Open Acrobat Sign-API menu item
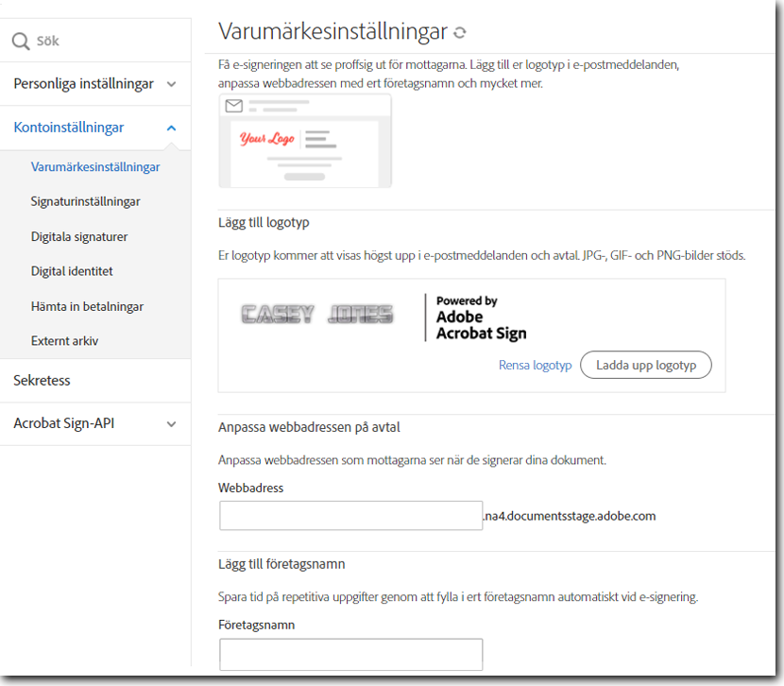Image resolution: width=784 pixels, height=686 pixels. point(64,423)
